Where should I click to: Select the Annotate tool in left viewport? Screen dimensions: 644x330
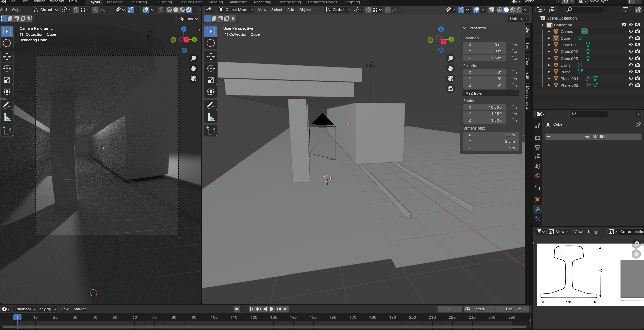7,105
